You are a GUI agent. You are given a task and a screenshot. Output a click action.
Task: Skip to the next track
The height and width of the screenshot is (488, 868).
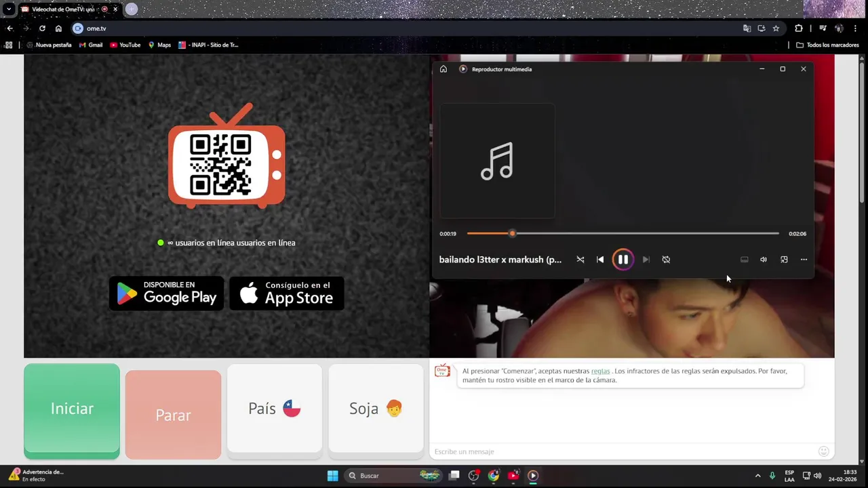[646, 260]
